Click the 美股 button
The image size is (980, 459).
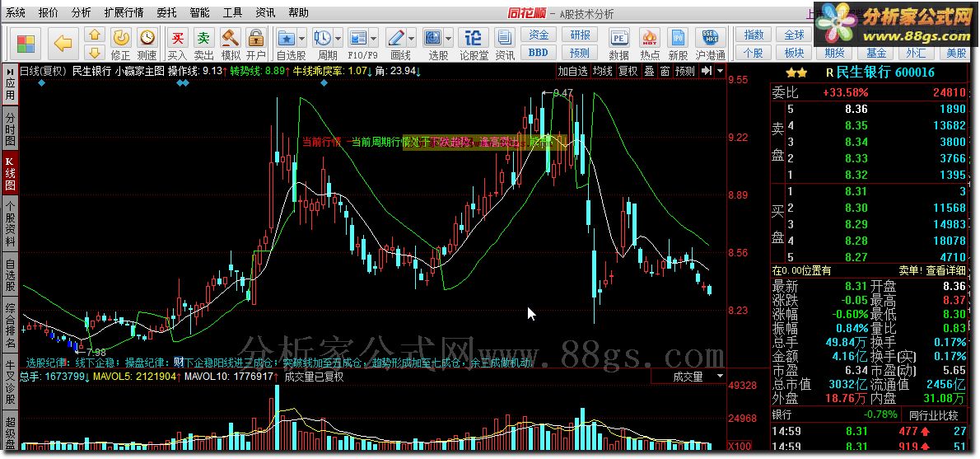955,53
